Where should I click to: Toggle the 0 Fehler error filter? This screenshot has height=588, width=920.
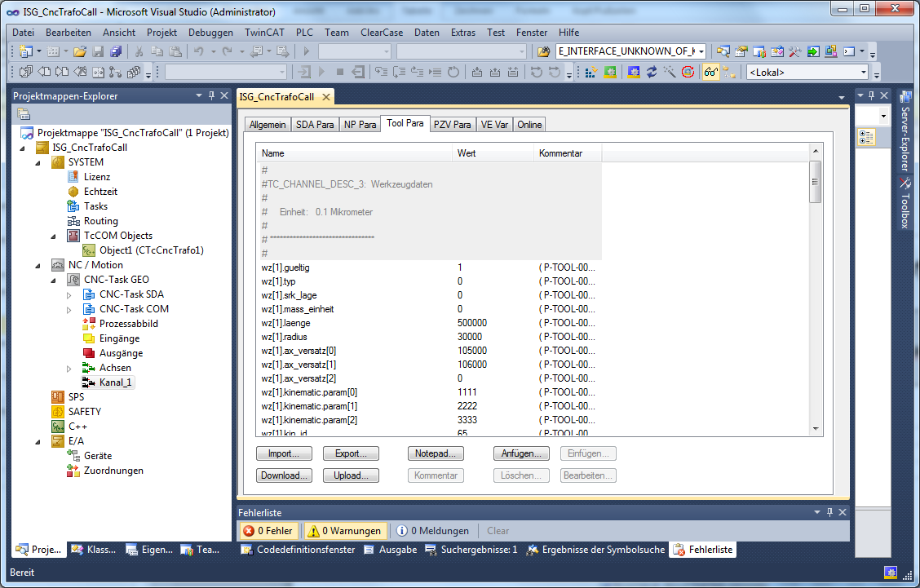tap(268, 530)
